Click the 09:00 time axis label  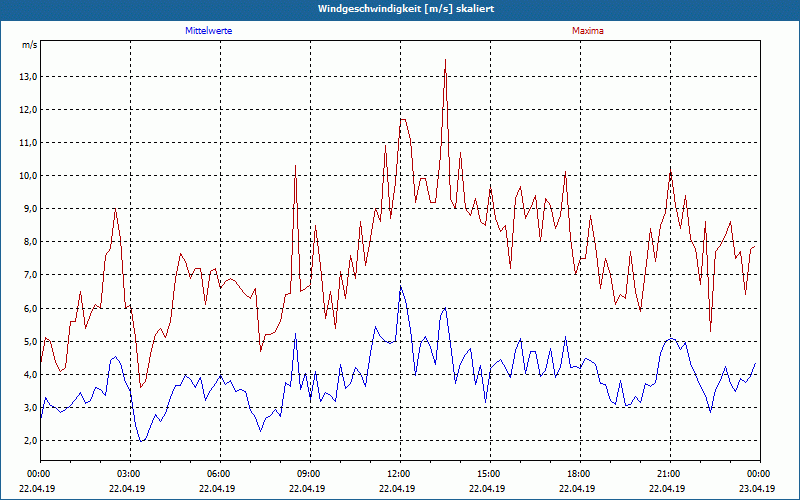pos(310,474)
